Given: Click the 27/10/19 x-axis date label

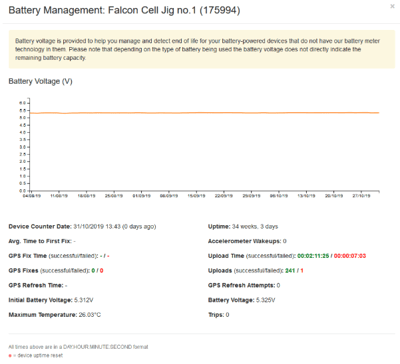Looking at the screenshot, I should tap(361, 196).
